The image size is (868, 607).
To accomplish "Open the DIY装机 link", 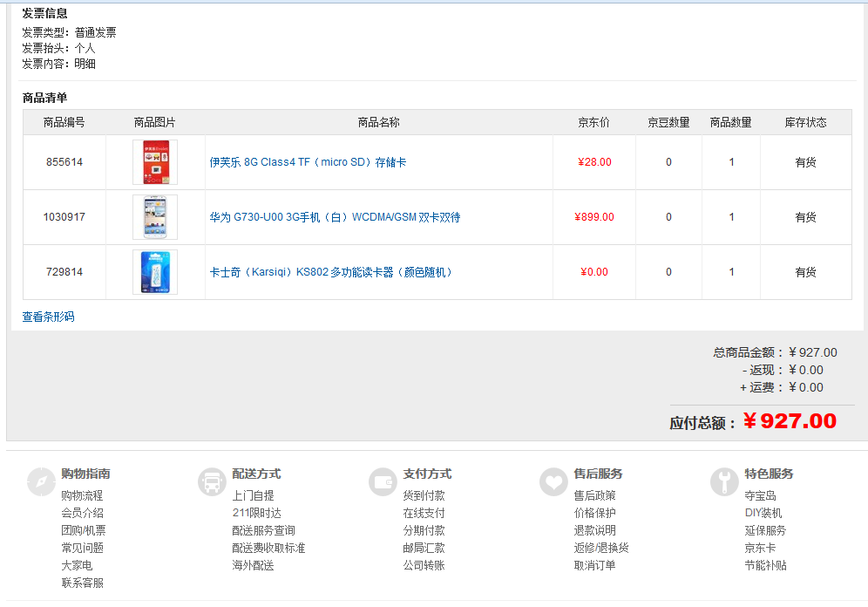I will tap(763, 513).
